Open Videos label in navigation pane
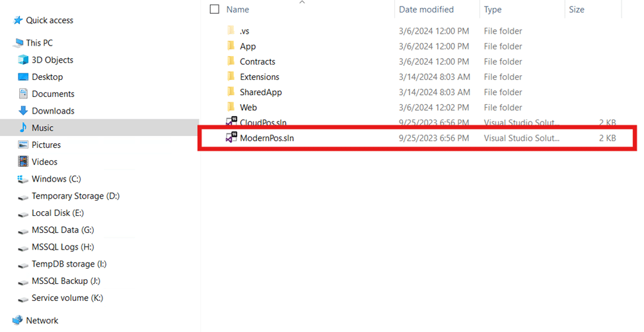644x332 pixels. (44, 162)
